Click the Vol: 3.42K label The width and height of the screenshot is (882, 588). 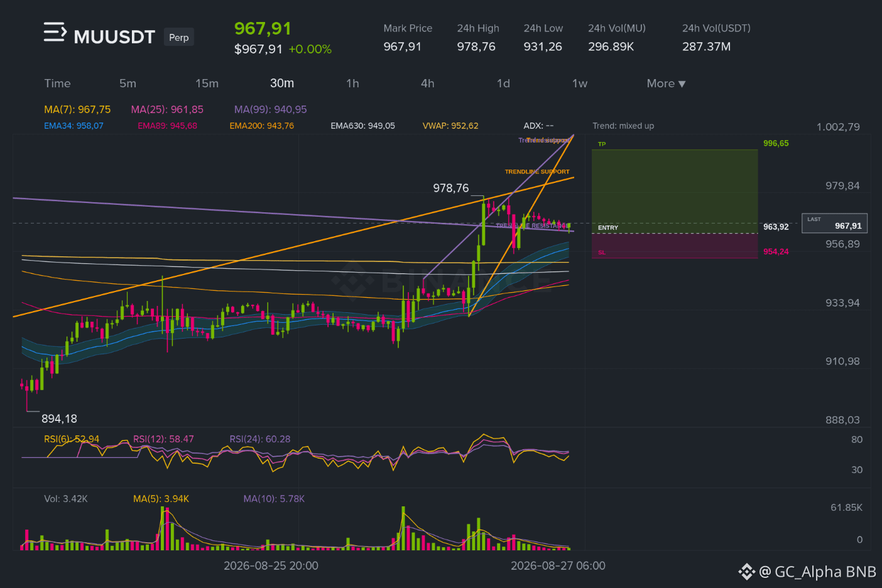pyautogui.click(x=66, y=499)
